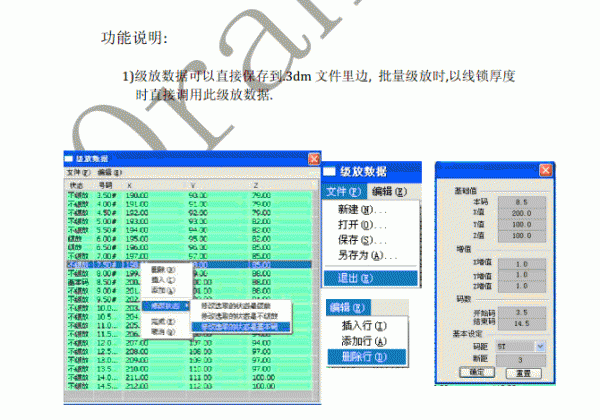
Task: Open the 文件(F) menu in the data table window
Action: pos(78,173)
